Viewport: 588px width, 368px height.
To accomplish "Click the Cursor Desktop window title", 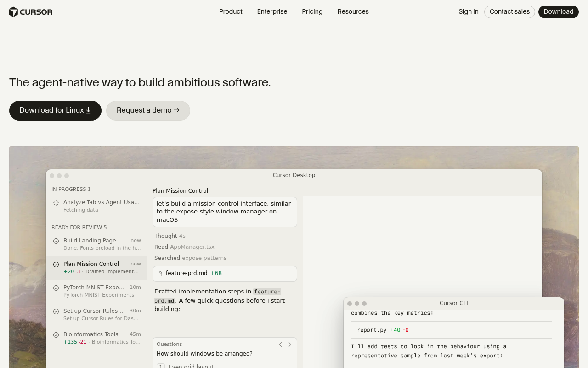I will (x=294, y=175).
